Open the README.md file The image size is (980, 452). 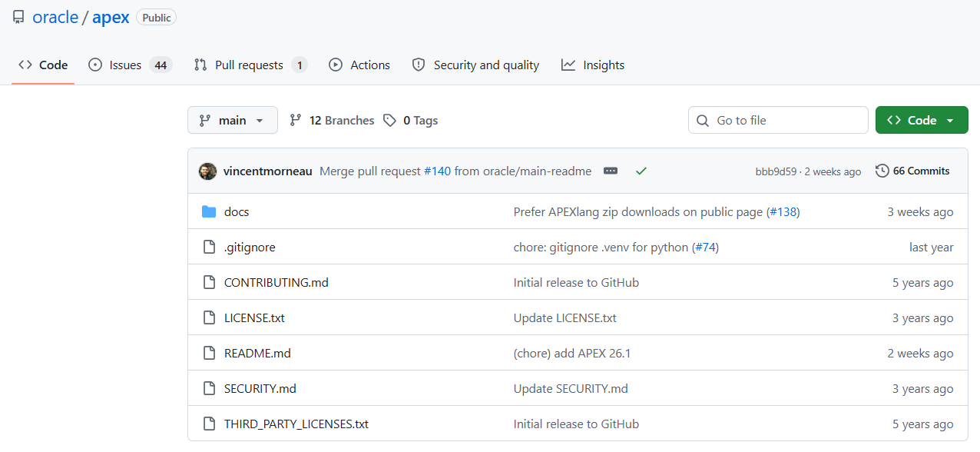pos(257,353)
